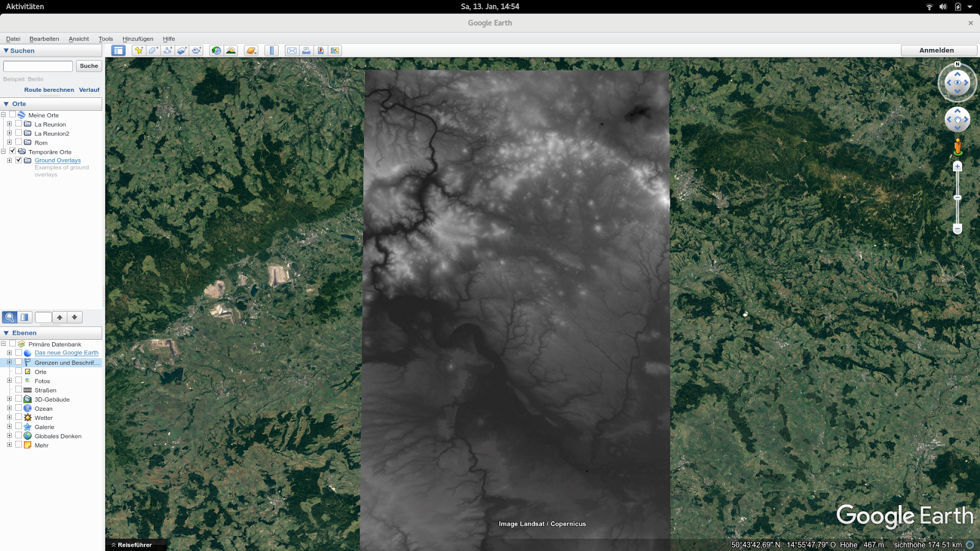
Task: Uncheck the Ground Overlays checkbox
Action: pyautogui.click(x=18, y=160)
